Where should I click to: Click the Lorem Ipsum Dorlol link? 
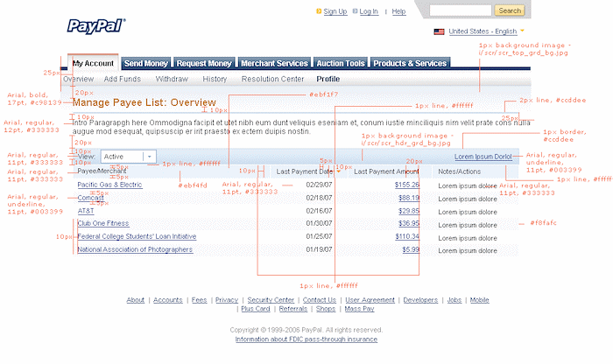[x=483, y=157]
